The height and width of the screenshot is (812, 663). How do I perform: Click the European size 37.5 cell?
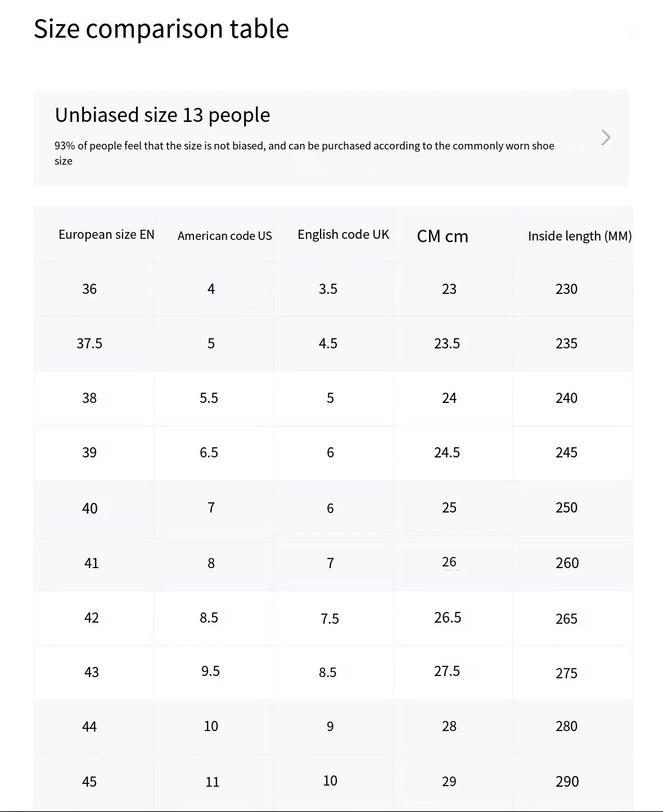pos(89,344)
